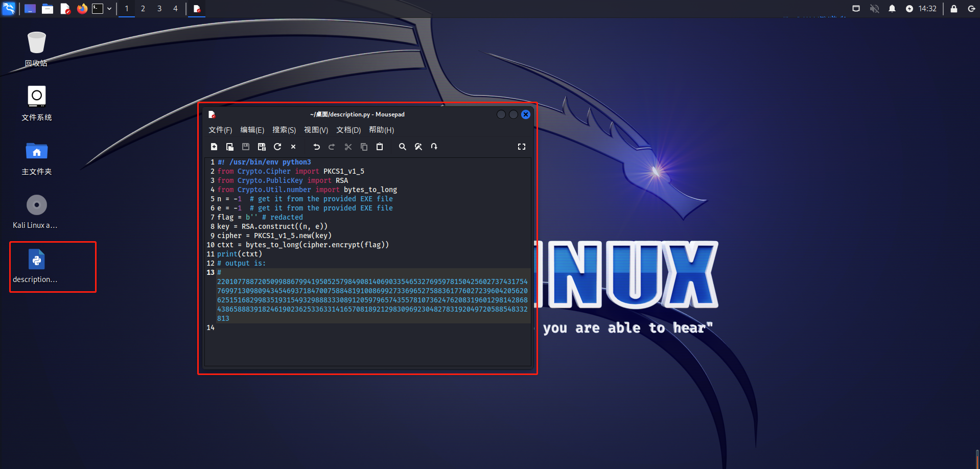Open the Kali applications menu
Image resolution: width=980 pixels, height=469 pixels.
9,9
